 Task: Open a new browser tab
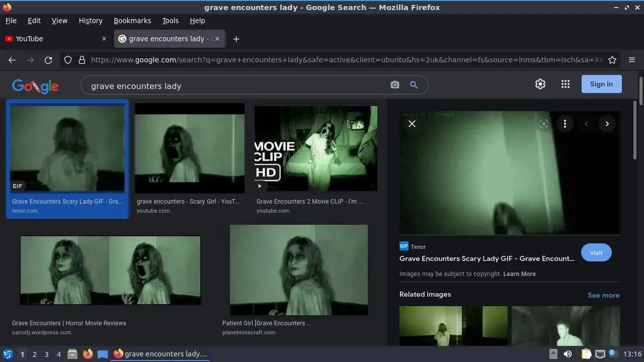pos(236,39)
